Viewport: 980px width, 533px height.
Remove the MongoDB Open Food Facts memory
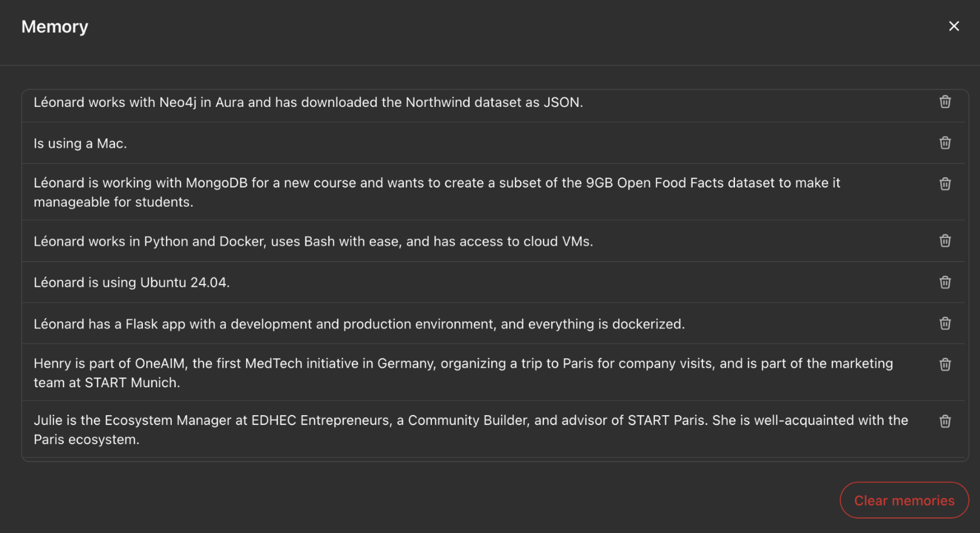[x=945, y=184]
